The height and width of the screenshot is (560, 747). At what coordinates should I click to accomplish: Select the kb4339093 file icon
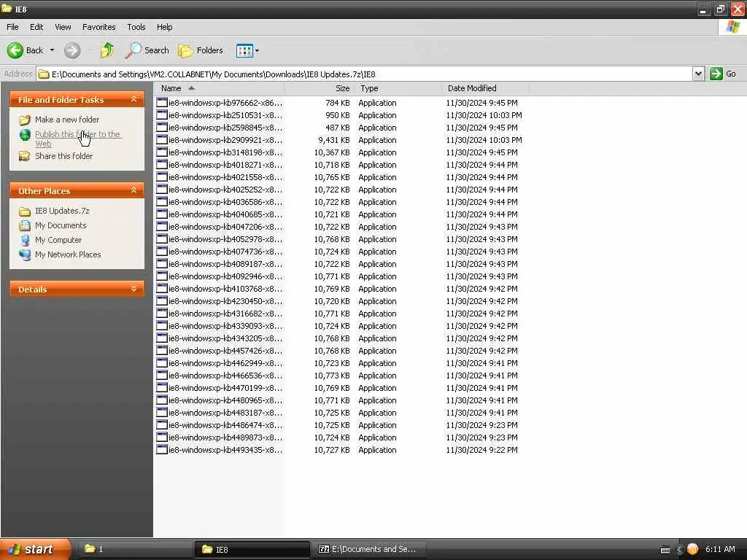tap(162, 325)
